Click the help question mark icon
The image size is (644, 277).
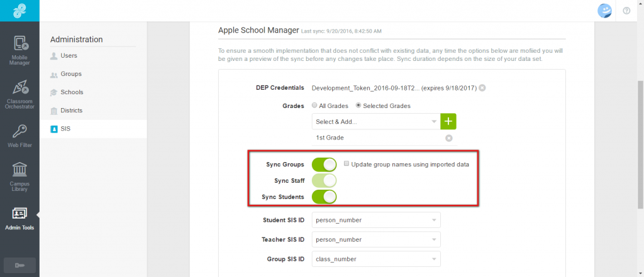[x=626, y=11]
